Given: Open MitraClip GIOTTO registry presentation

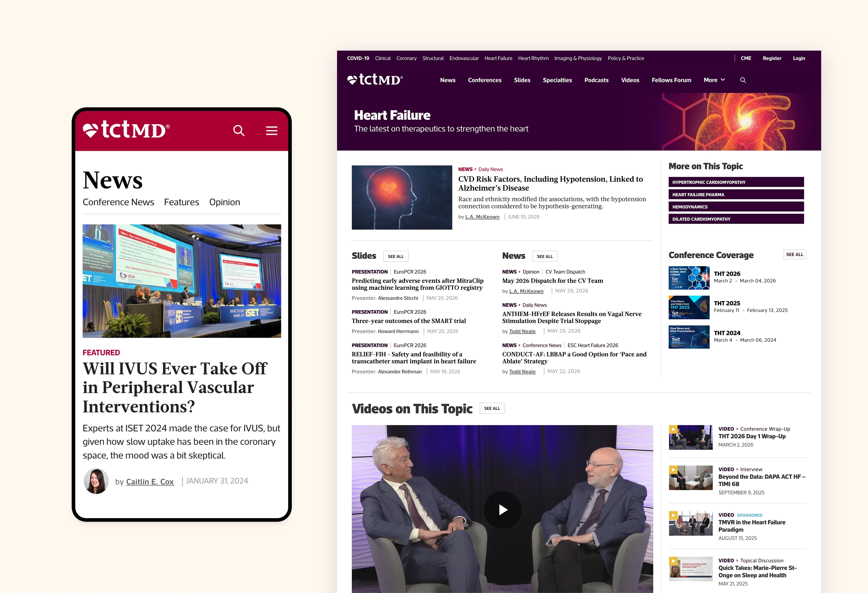Looking at the screenshot, I should click(418, 284).
